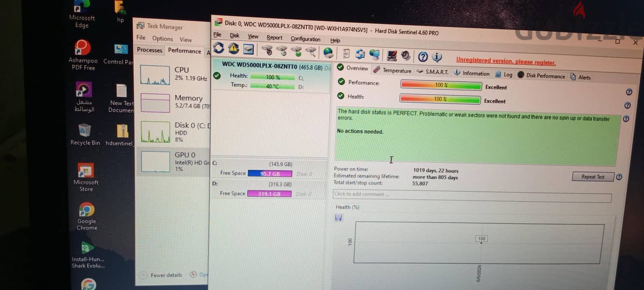Image resolution: width=644 pixels, height=290 pixels.
Task: Click the globe with disk toolbar icon
Action: [x=328, y=52]
